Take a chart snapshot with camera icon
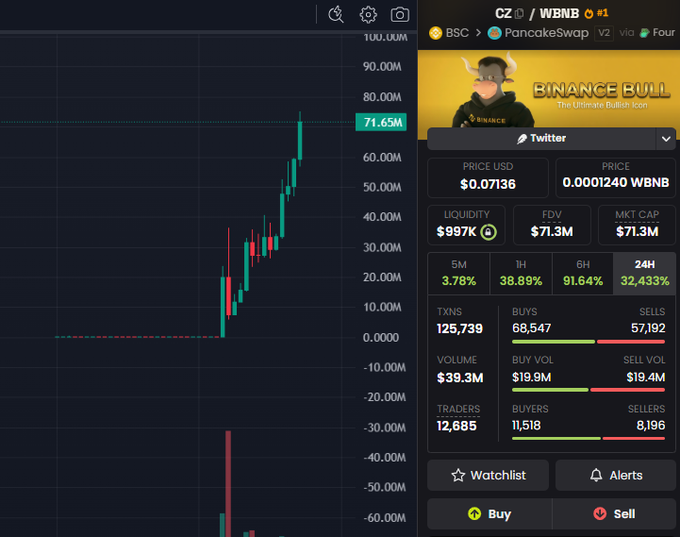This screenshot has height=537, width=680. click(399, 15)
